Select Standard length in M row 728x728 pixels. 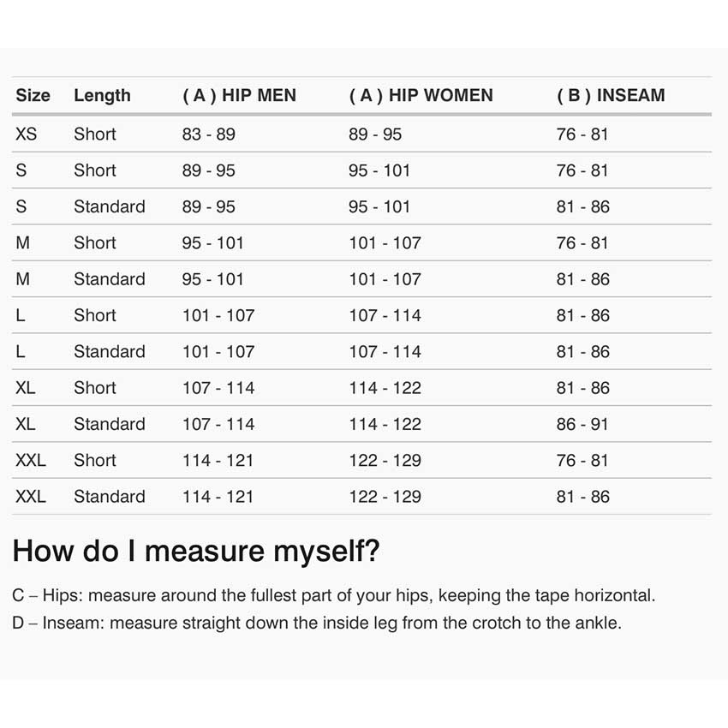point(109,279)
